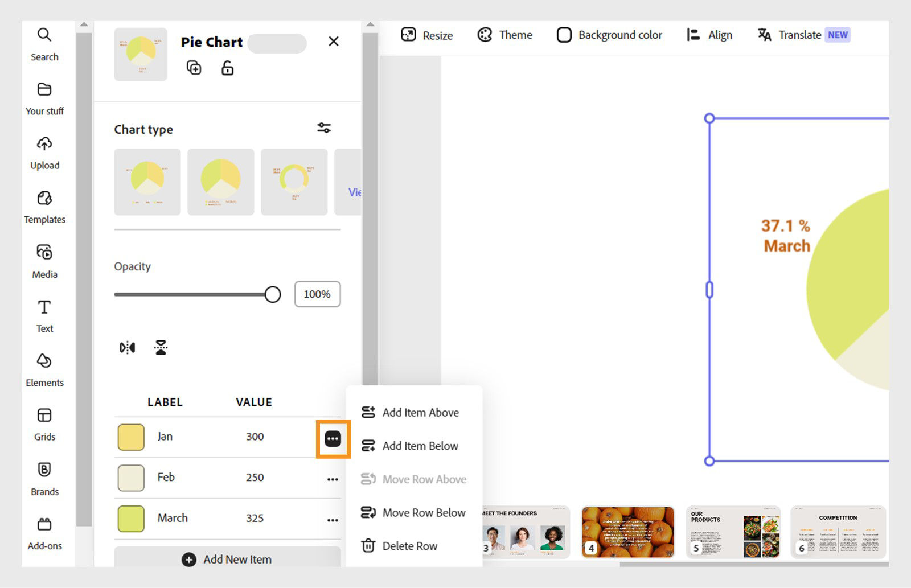Viewport: 911px width, 588px height.
Task: Select the donut chart type thumbnail
Action: click(294, 182)
